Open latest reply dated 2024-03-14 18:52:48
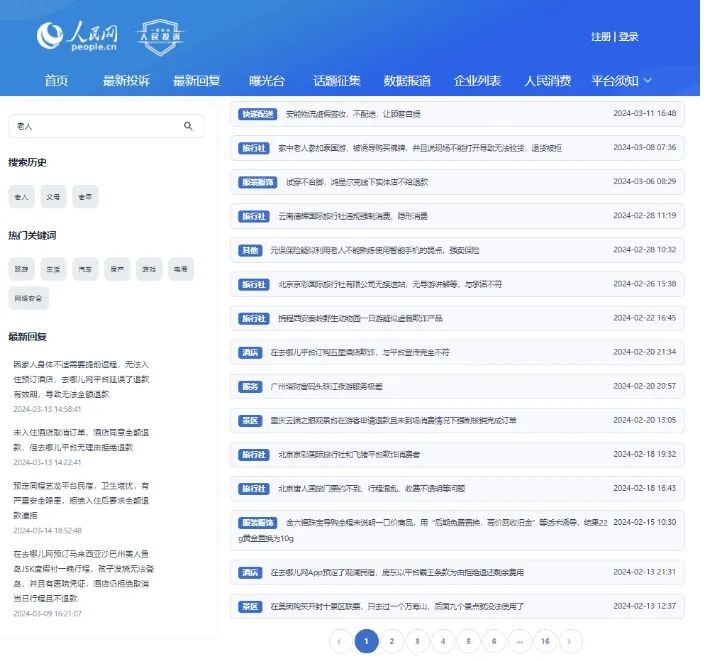This screenshot has width=707, height=661. 81,508
